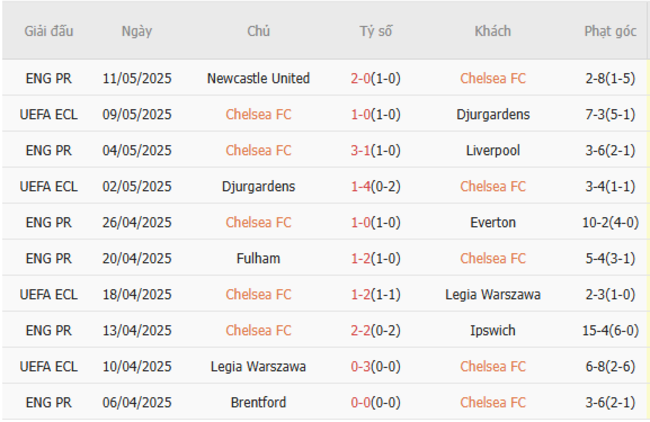Click the Ipswich team name
650x422 pixels.
[x=492, y=330]
